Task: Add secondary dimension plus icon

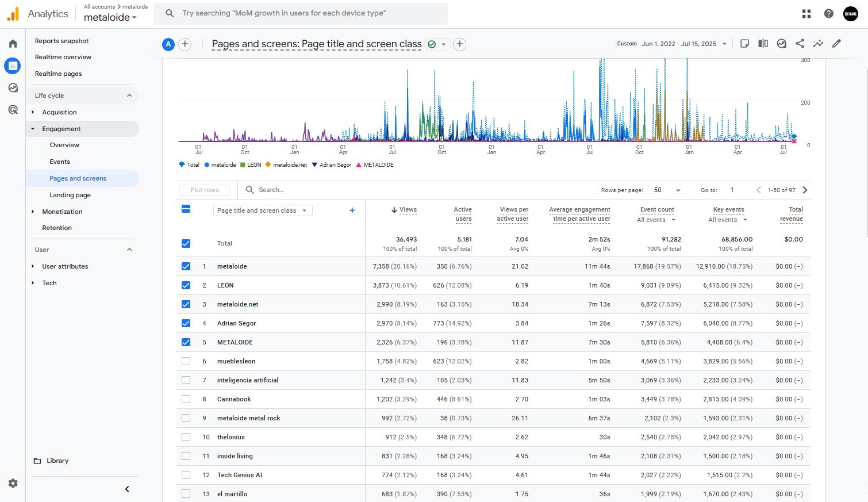Action: coord(352,210)
